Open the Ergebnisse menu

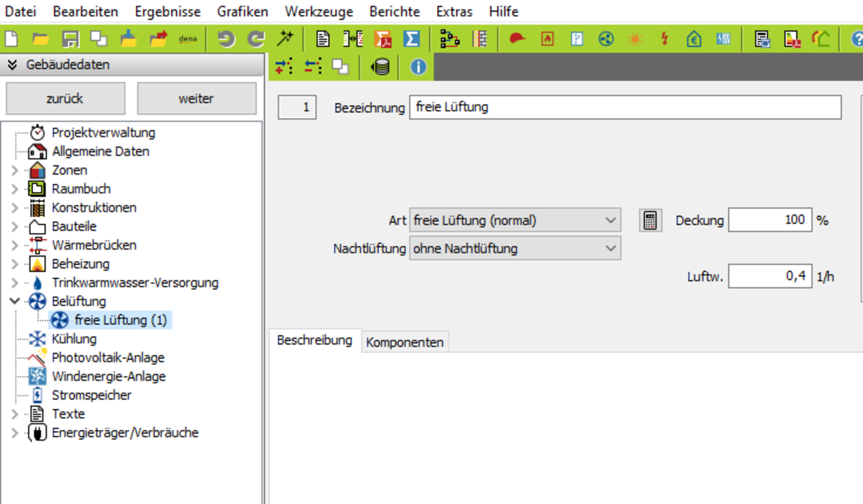point(168,12)
